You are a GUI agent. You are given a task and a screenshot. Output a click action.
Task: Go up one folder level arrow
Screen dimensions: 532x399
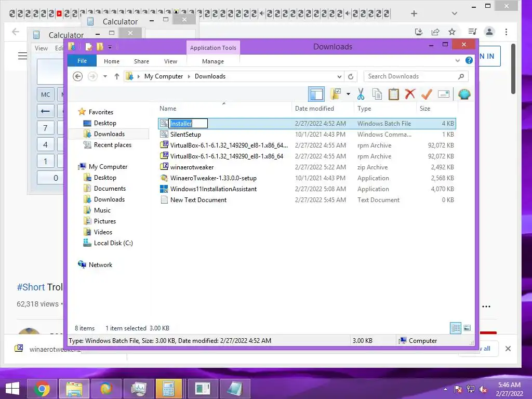pyautogui.click(x=117, y=76)
